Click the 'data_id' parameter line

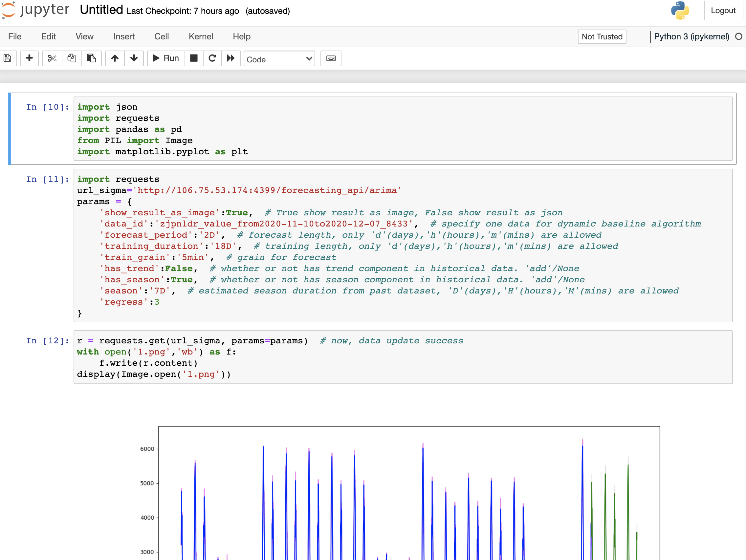(x=400, y=224)
